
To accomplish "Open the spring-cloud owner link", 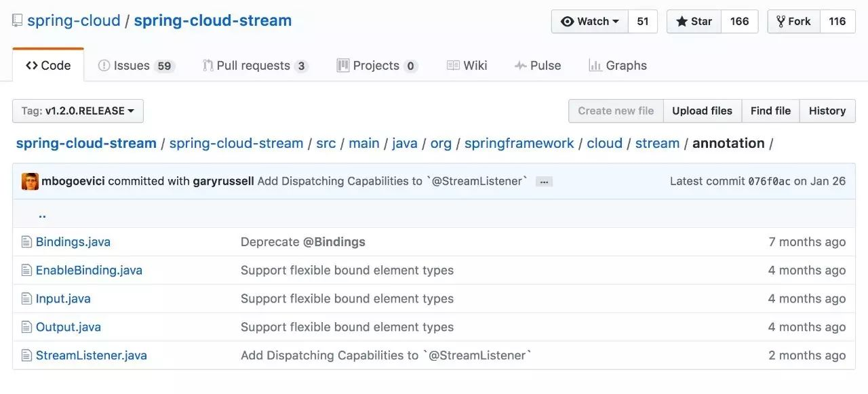I will click(x=73, y=21).
